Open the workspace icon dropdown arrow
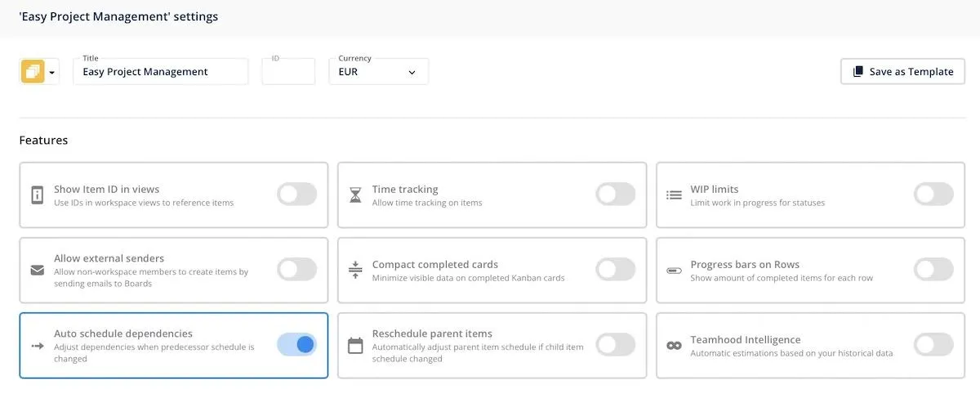 [52, 73]
